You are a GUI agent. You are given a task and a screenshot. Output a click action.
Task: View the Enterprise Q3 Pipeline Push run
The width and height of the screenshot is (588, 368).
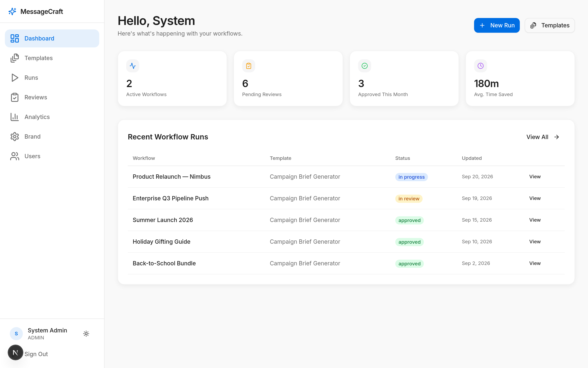[535, 198]
